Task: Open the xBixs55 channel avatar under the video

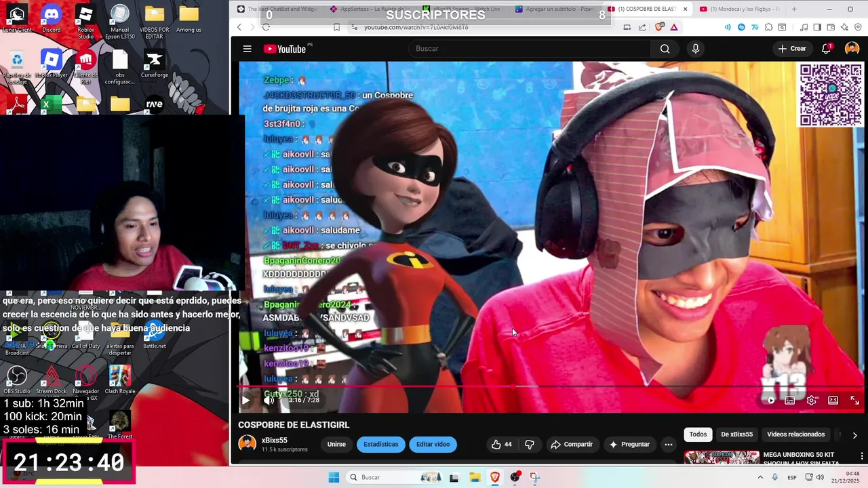Action: [x=248, y=445]
